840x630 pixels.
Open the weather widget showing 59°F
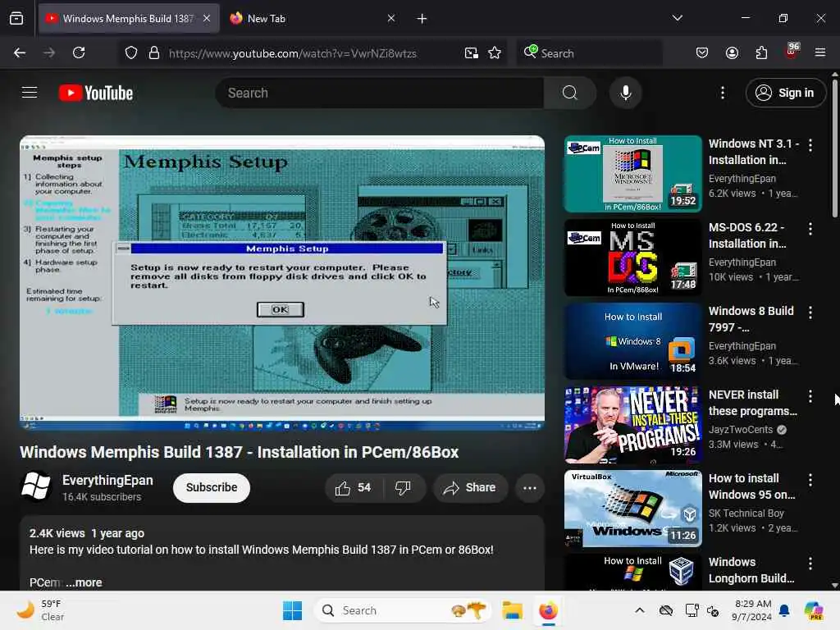click(40, 610)
